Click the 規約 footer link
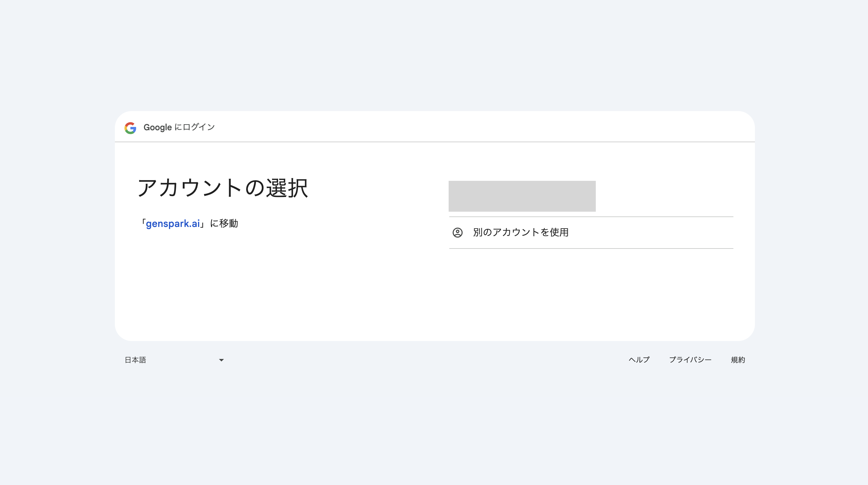Viewport: 868px width, 485px height. click(x=738, y=360)
